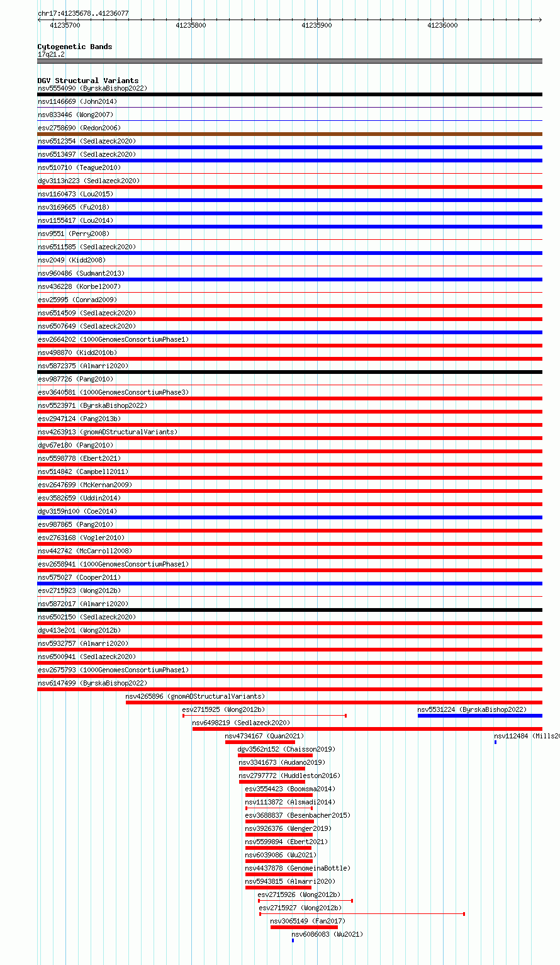Open variant nsv4263913 (gnomADStructuralVariants)
560x965 pixels.
(x=108, y=432)
